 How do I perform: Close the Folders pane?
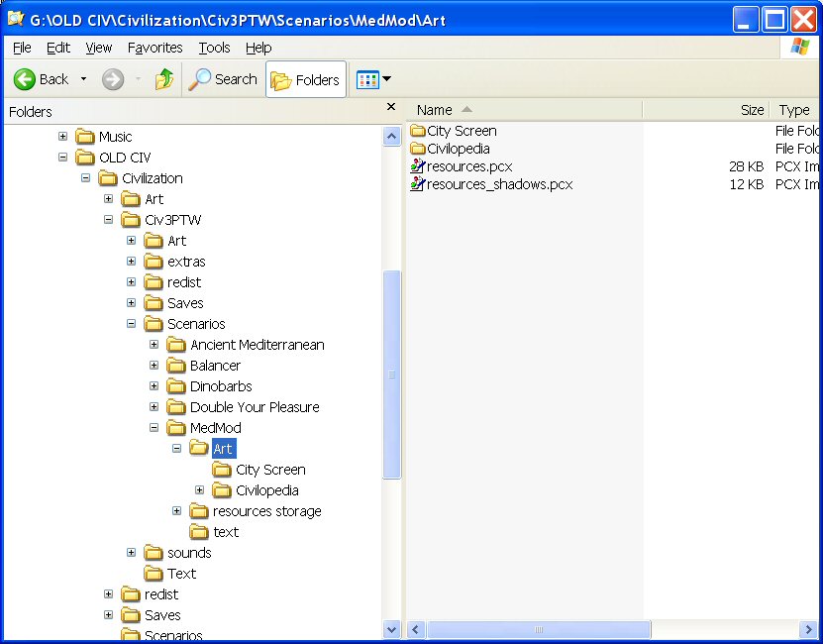[x=391, y=107]
